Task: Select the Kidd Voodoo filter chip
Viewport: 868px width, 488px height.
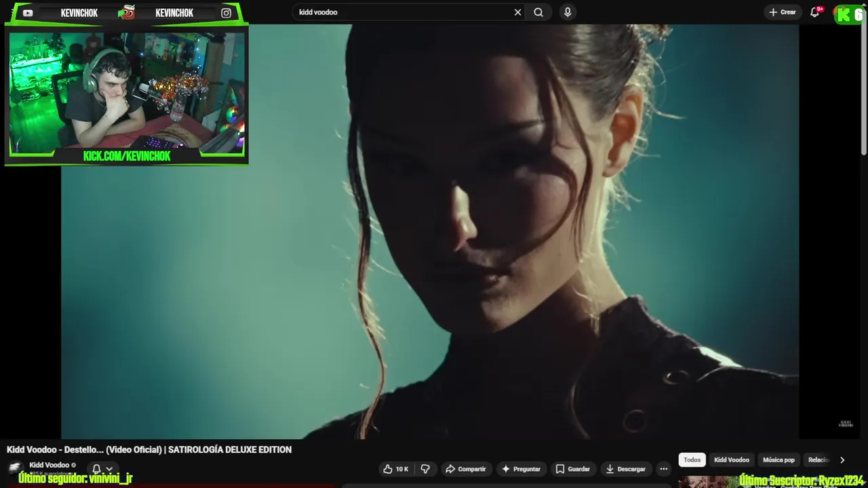Action: point(732,460)
